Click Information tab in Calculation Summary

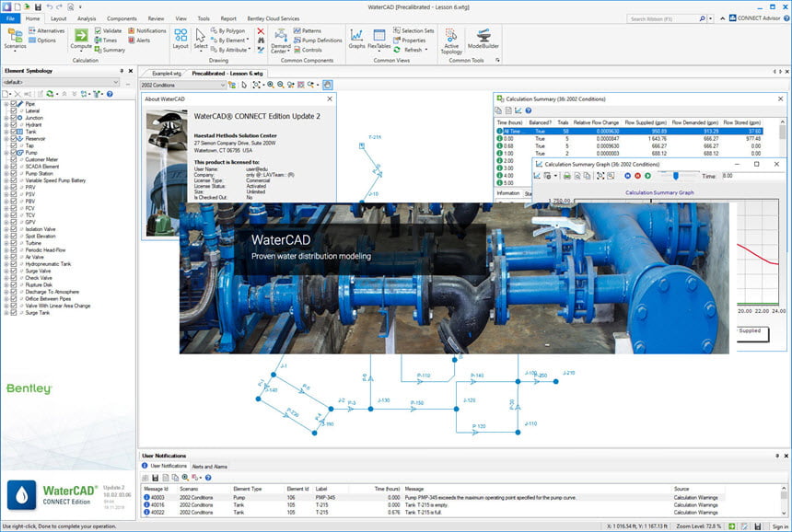click(x=507, y=193)
